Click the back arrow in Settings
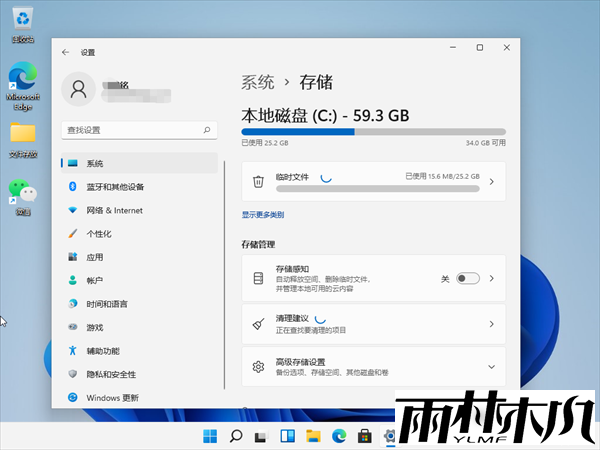The image size is (600, 450). [x=66, y=52]
